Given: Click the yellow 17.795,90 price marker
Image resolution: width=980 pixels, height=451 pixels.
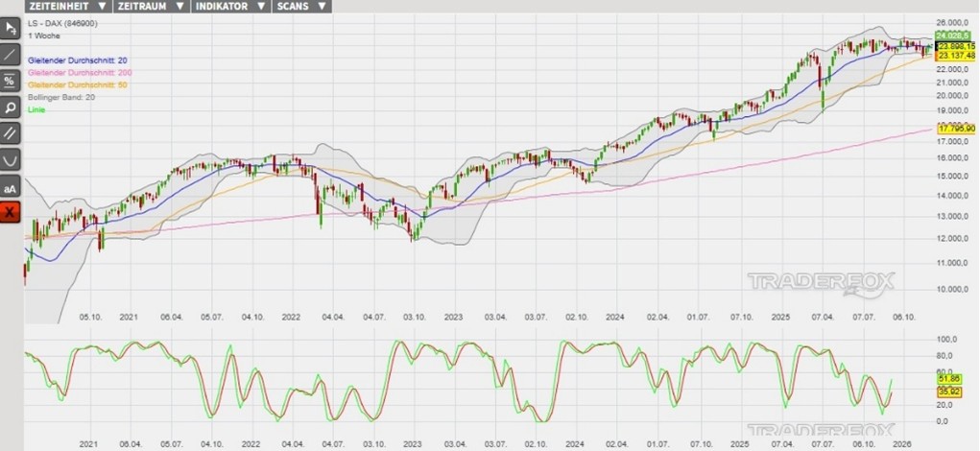Looking at the screenshot, I should 956,129.
